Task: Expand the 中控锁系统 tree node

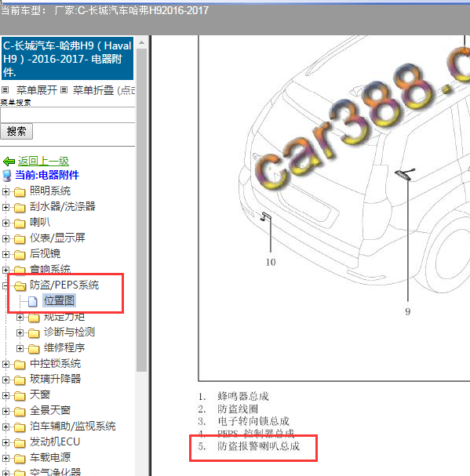Action: tap(5, 365)
